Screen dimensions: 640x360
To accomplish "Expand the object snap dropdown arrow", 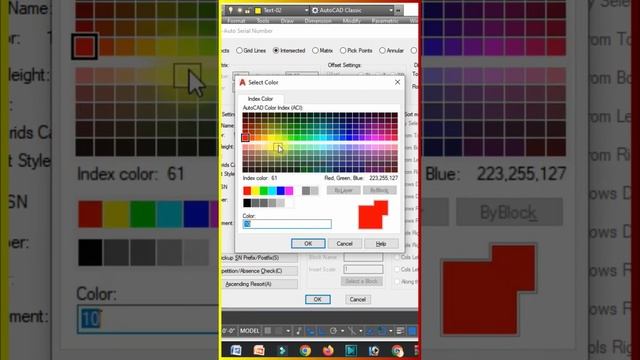I will 390,331.
